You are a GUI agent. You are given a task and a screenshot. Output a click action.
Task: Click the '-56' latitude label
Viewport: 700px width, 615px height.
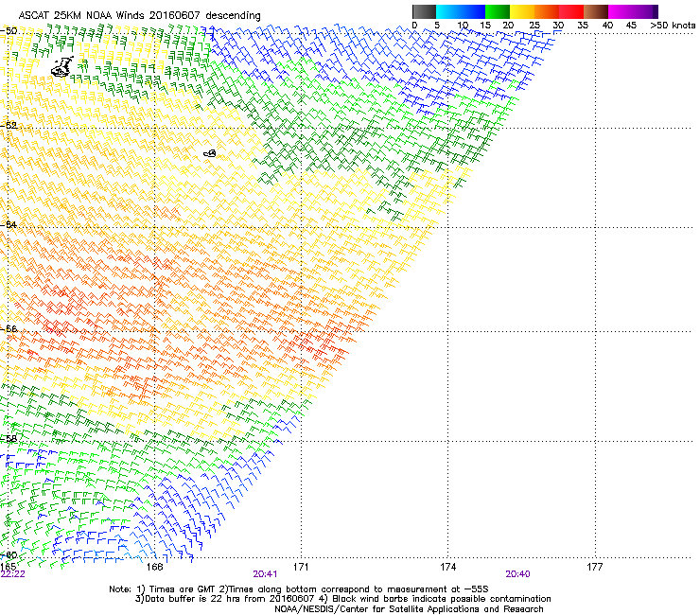coord(9,328)
